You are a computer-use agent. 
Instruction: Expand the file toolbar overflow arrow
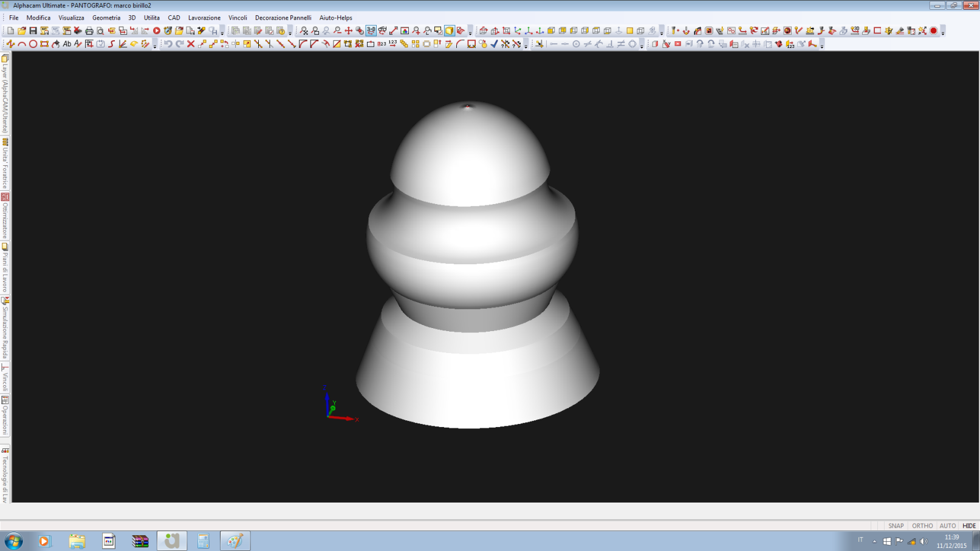pyautogui.click(x=222, y=32)
